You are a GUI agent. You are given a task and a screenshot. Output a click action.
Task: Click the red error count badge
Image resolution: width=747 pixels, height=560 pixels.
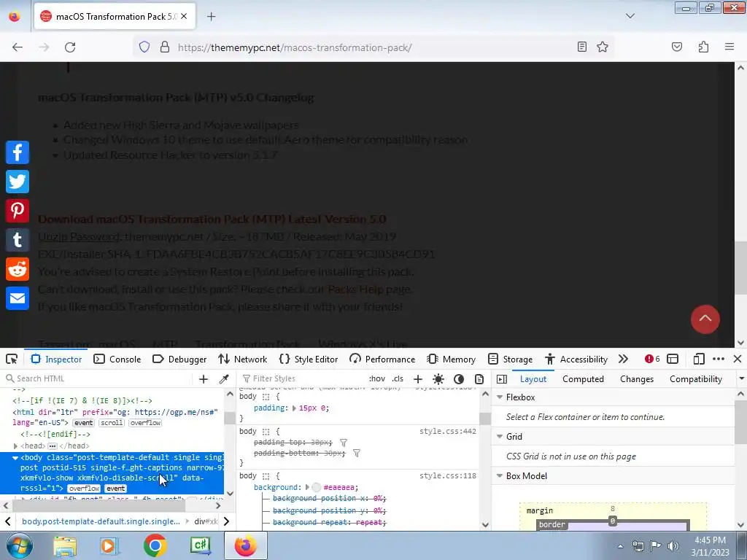click(x=651, y=359)
